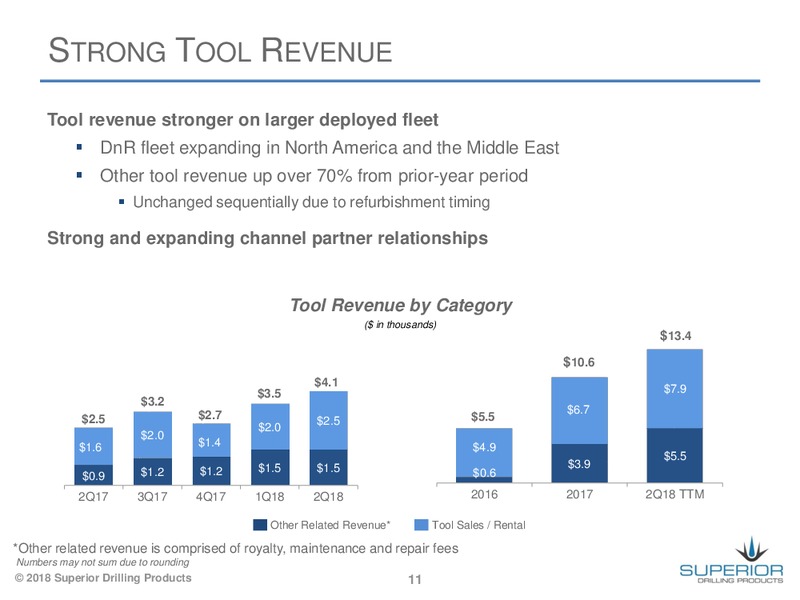This screenshot has height=600, width=800.
Task: Click sub-bullet 'Unchanged sequentially due to refurbishment timing'
Action: point(311,202)
